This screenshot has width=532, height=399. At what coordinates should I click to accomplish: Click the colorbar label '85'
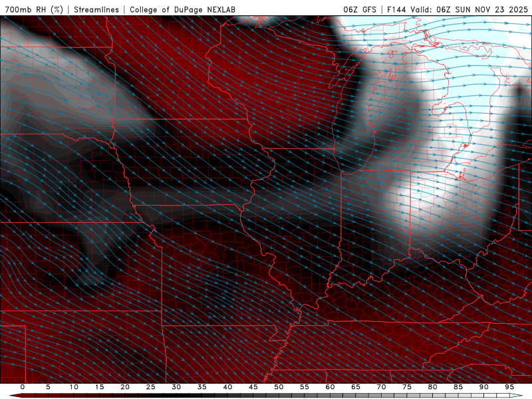point(458,387)
